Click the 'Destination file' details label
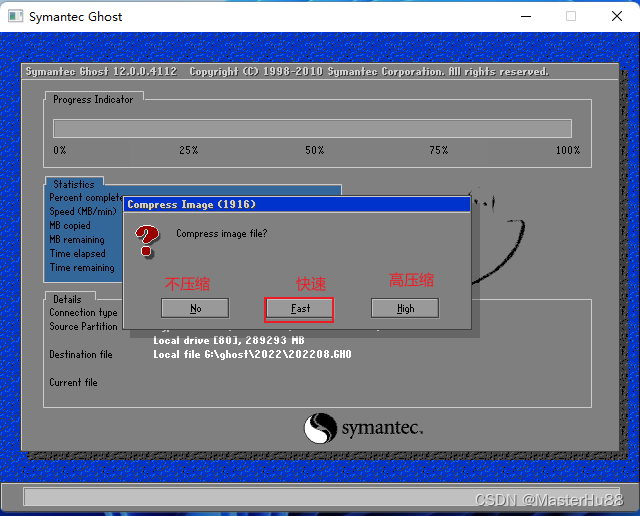This screenshot has height=516, width=640. (81, 354)
